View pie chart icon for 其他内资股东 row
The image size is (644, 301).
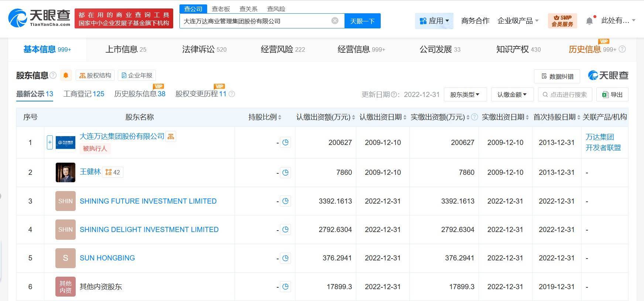pyautogui.click(x=285, y=287)
